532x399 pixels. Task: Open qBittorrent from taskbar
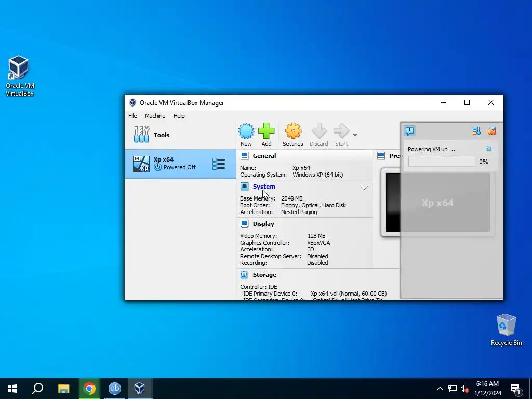pos(115,389)
